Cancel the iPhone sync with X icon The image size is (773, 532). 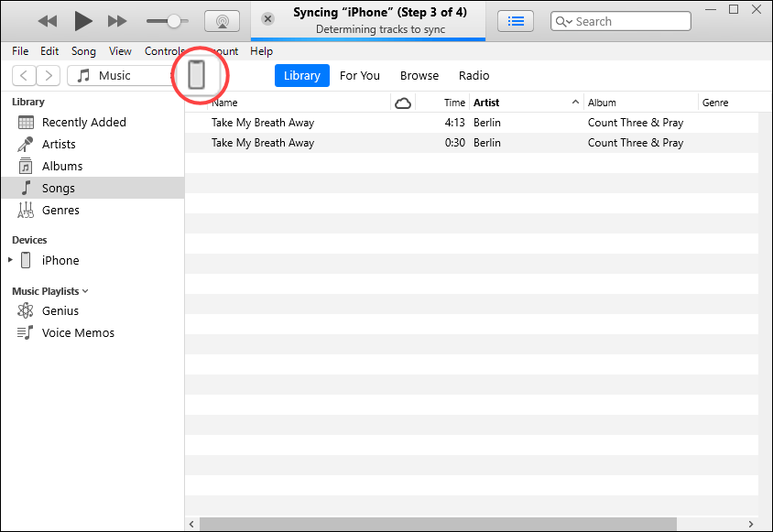pyautogui.click(x=267, y=19)
